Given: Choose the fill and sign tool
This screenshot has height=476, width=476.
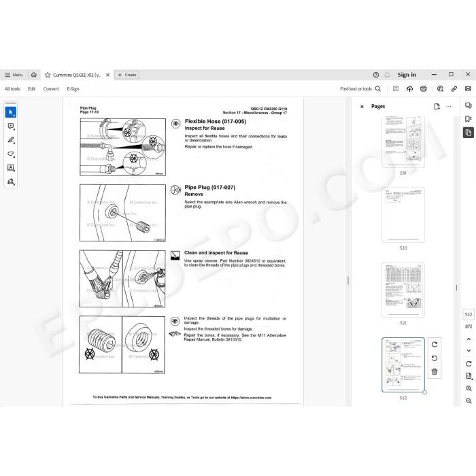Looking at the screenshot, I should point(11,182).
